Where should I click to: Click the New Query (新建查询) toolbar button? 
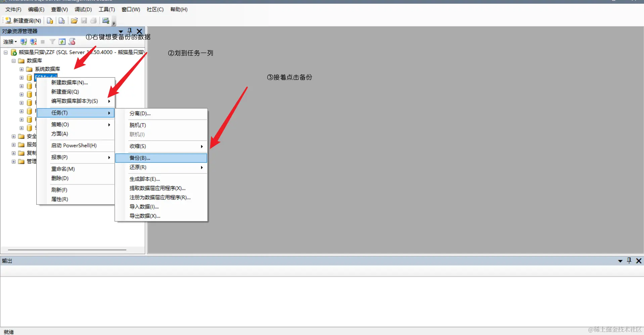click(23, 21)
